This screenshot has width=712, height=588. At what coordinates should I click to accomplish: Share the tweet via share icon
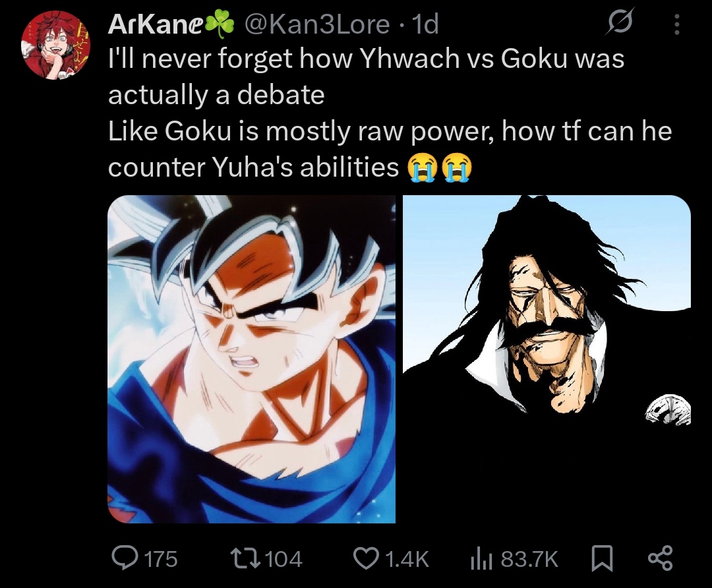[661, 558]
